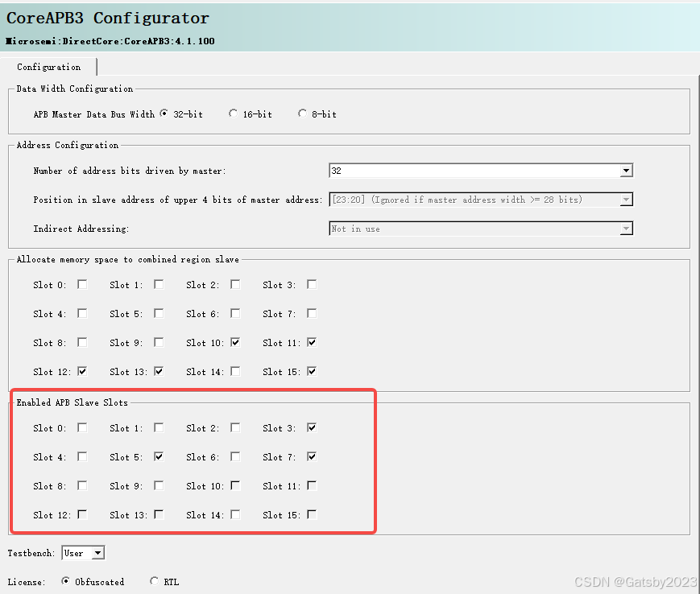This screenshot has width=700, height=594.
Task: Enable Slot 15 in Enabled APB Slave Slots
Action: [x=312, y=514]
